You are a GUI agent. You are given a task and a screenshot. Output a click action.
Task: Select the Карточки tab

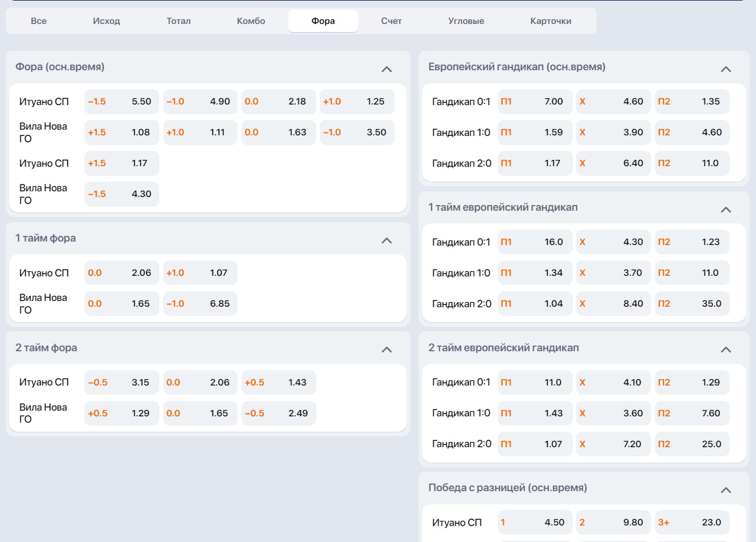[550, 21]
